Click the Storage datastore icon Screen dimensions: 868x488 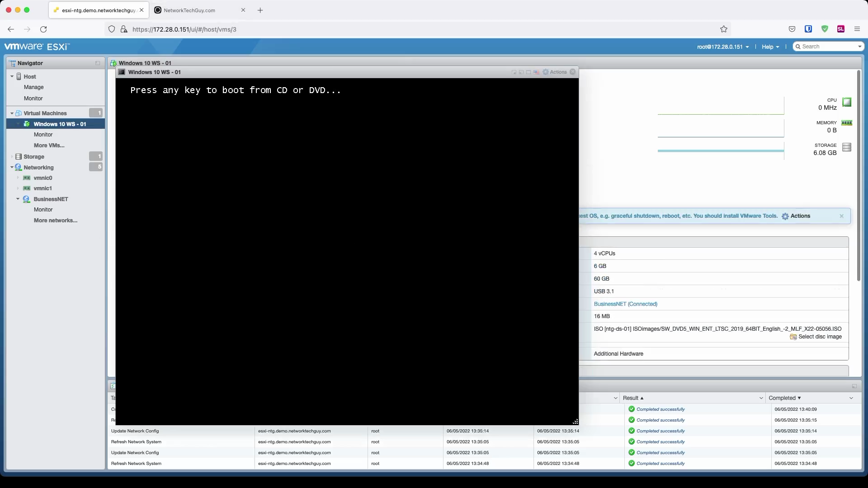click(x=19, y=157)
